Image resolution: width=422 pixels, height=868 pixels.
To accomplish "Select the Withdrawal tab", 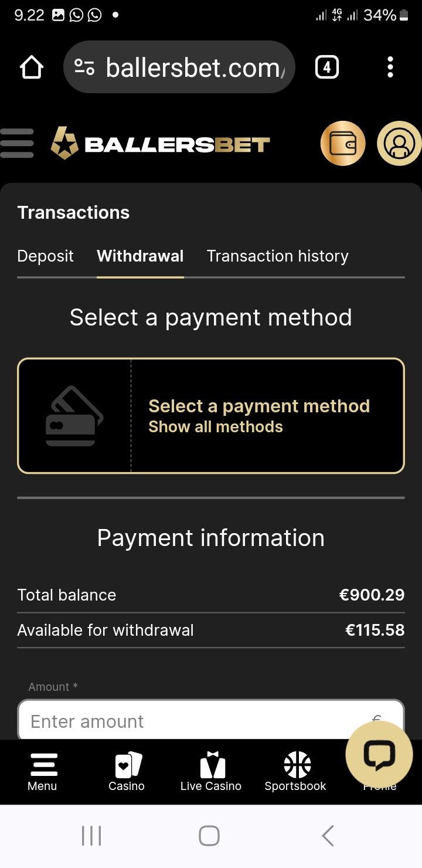I will click(x=140, y=256).
